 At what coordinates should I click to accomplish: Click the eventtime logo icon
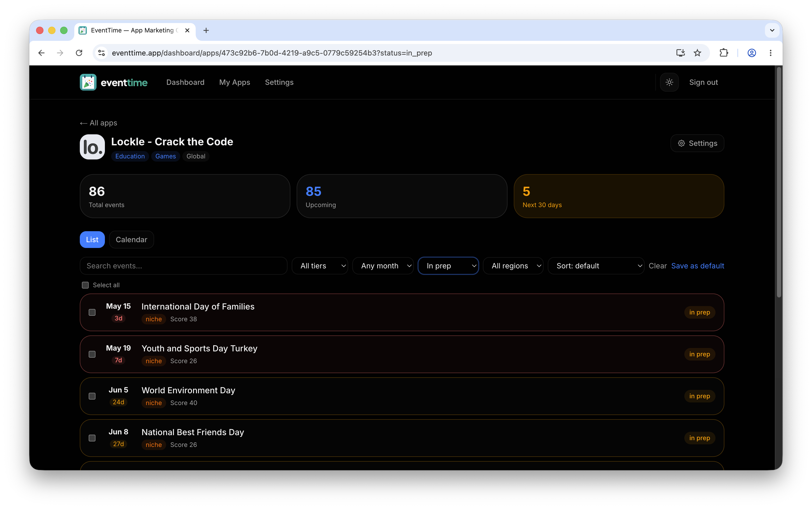88,82
